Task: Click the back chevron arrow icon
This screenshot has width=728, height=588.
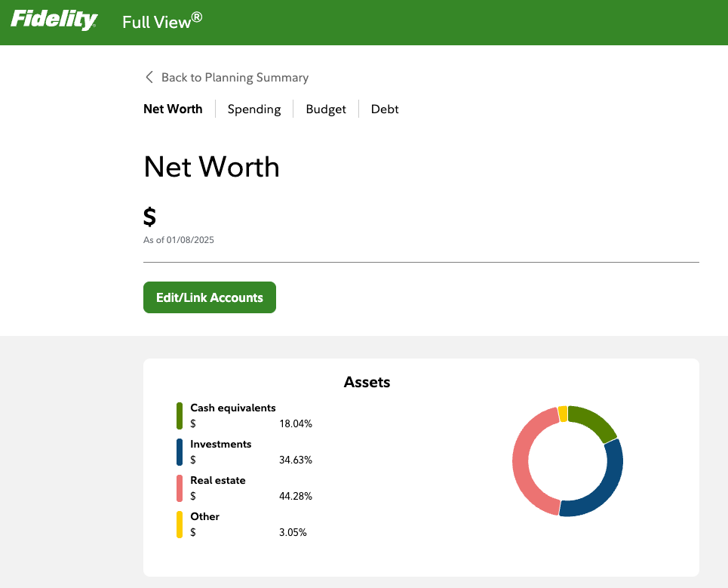Action: pyautogui.click(x=149, y=77)
